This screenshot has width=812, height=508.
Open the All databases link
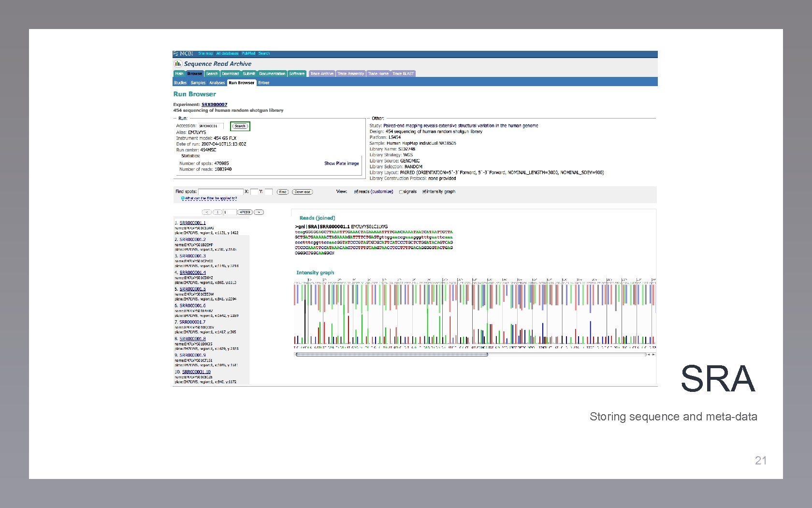tap(228, 53)
